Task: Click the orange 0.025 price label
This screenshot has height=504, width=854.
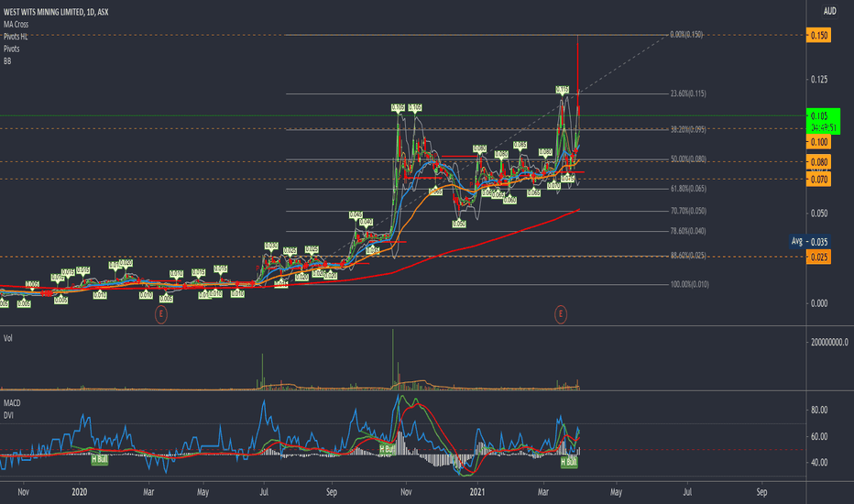Action: click(x=818, y=257)
